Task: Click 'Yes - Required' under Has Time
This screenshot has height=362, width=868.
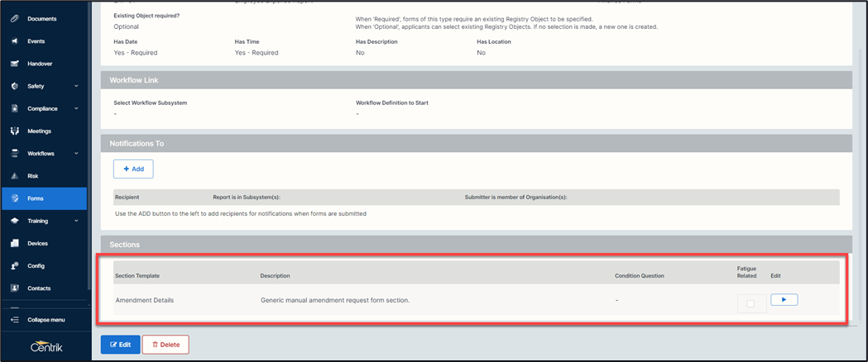Action: pos(257,53)
